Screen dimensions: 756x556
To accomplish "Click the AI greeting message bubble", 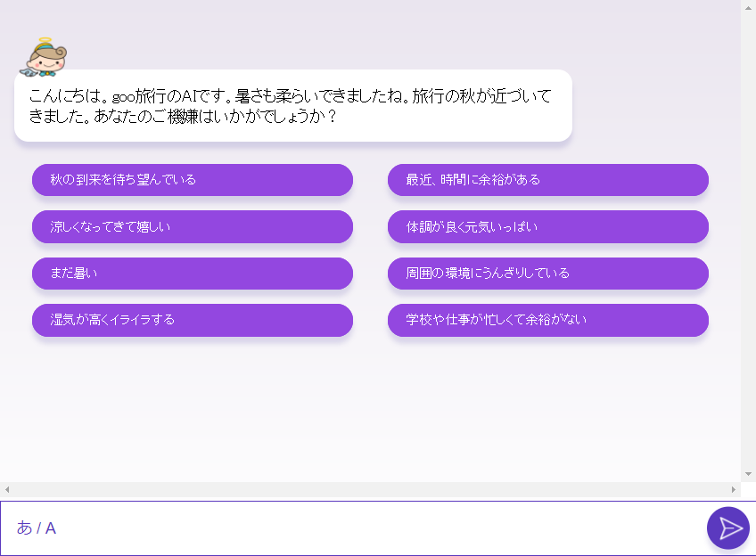I will point(292,106).
